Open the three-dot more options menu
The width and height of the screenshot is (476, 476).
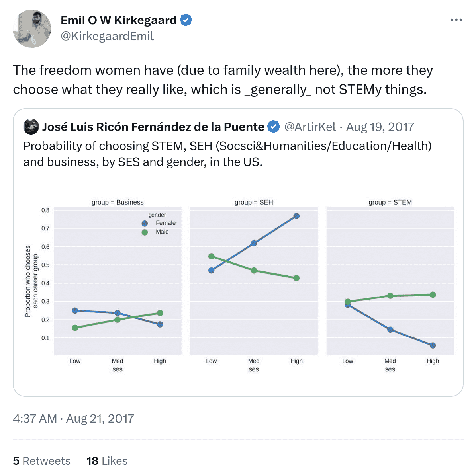pyautogui.click(x=456, y=20)
